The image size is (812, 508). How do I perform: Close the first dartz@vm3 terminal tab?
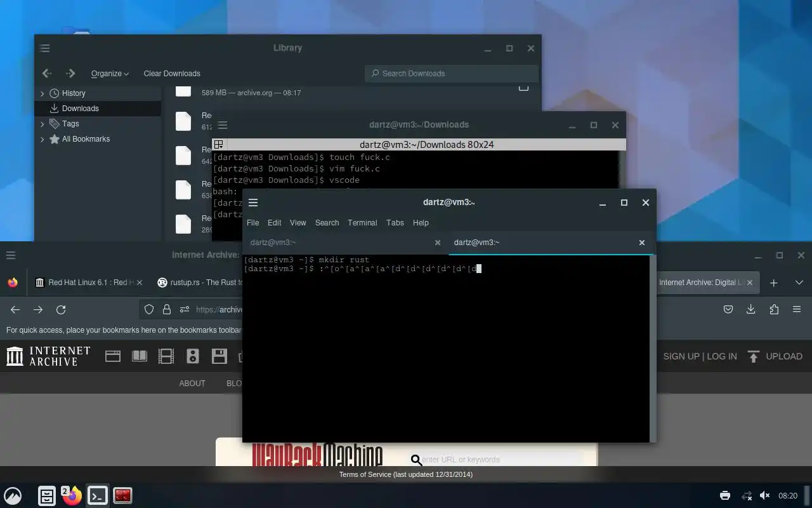pos(437,243)
